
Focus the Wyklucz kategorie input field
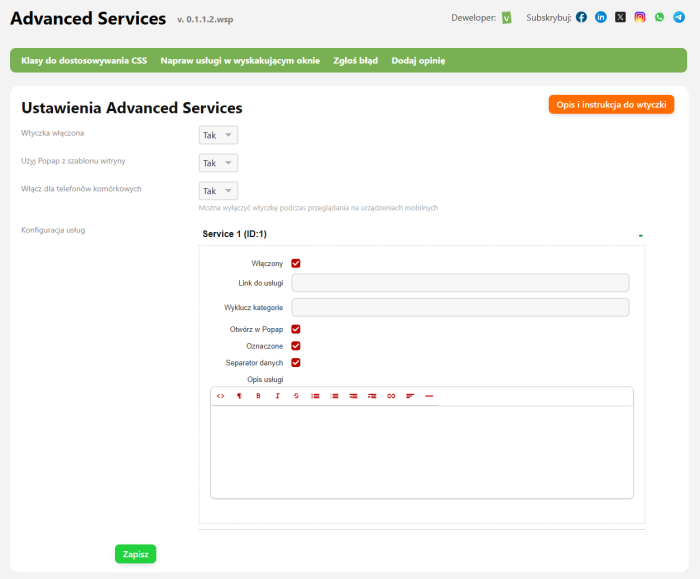460,307
